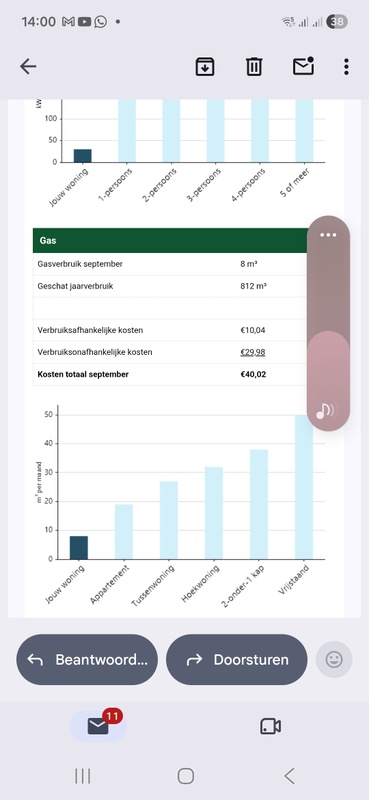The height and width of the screenshot is (800, 369).
Task: Switch to the Mail tab with badge
Action: [x=98, y=726]
